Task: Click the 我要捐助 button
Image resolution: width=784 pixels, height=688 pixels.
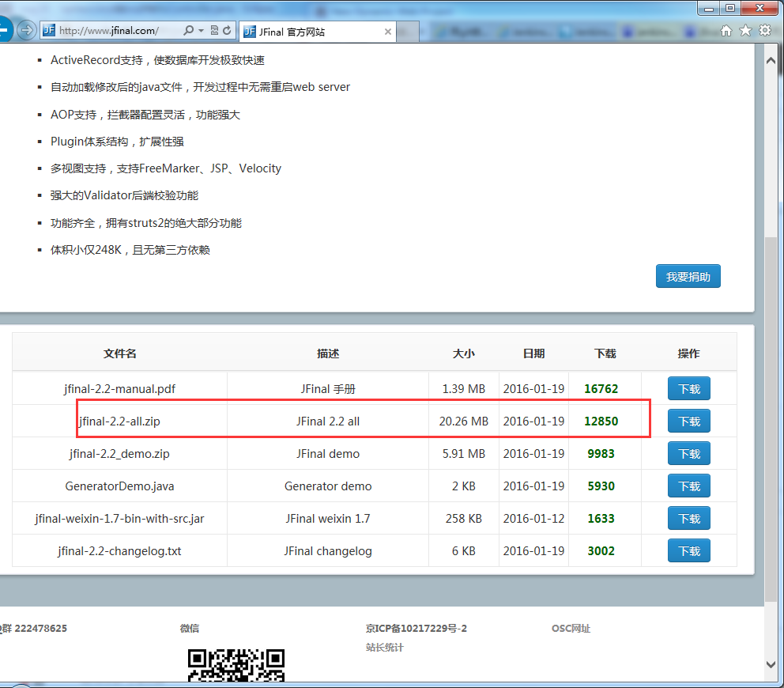Action: tap(688, 276)
